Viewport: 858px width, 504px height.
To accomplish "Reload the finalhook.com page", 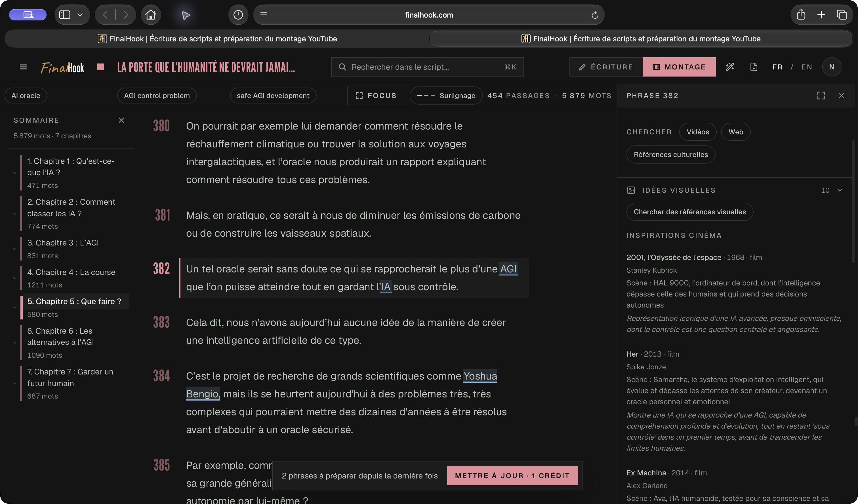I will (594, 15).
